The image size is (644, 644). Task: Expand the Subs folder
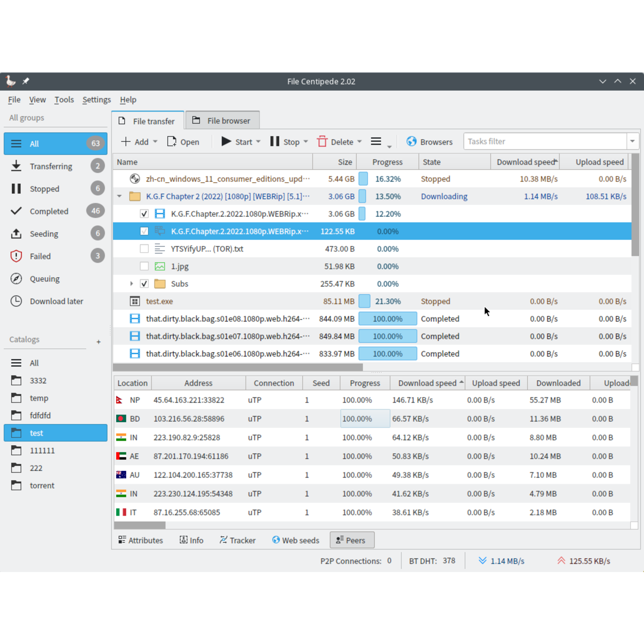click(x=132, y=284)
